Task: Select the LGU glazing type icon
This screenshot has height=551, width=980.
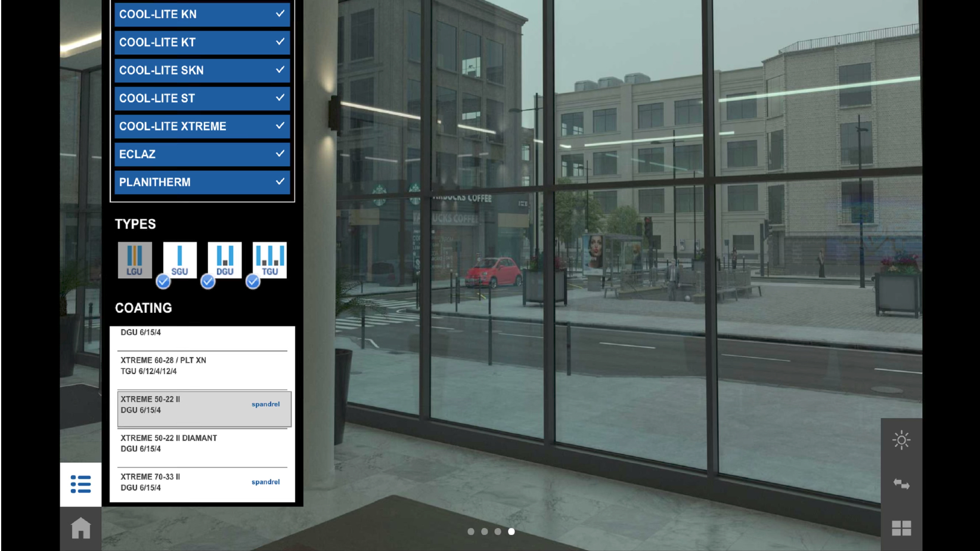Action: click(135, 260)
